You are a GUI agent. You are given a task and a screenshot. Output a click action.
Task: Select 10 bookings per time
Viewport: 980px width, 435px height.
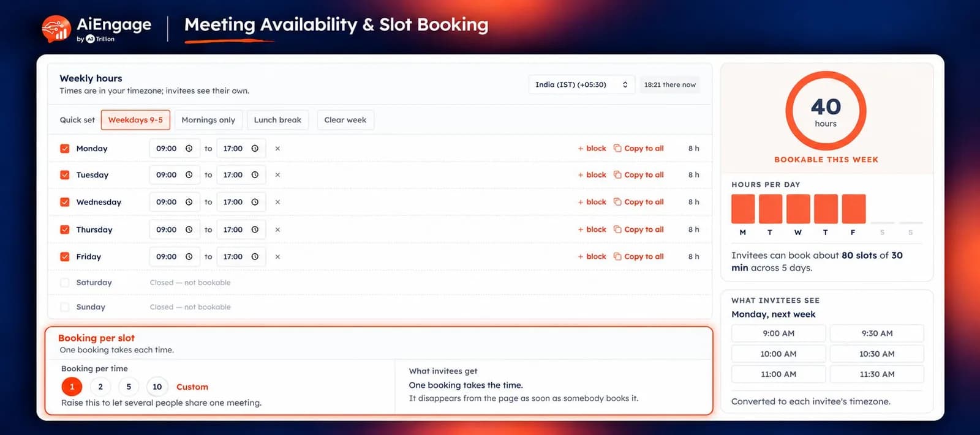point(157,387)
